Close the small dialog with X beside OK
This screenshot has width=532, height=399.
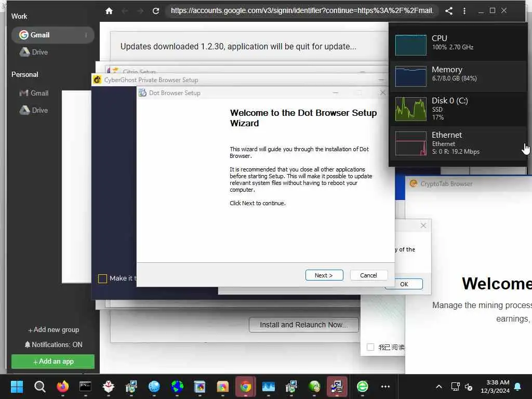(423, 225)
